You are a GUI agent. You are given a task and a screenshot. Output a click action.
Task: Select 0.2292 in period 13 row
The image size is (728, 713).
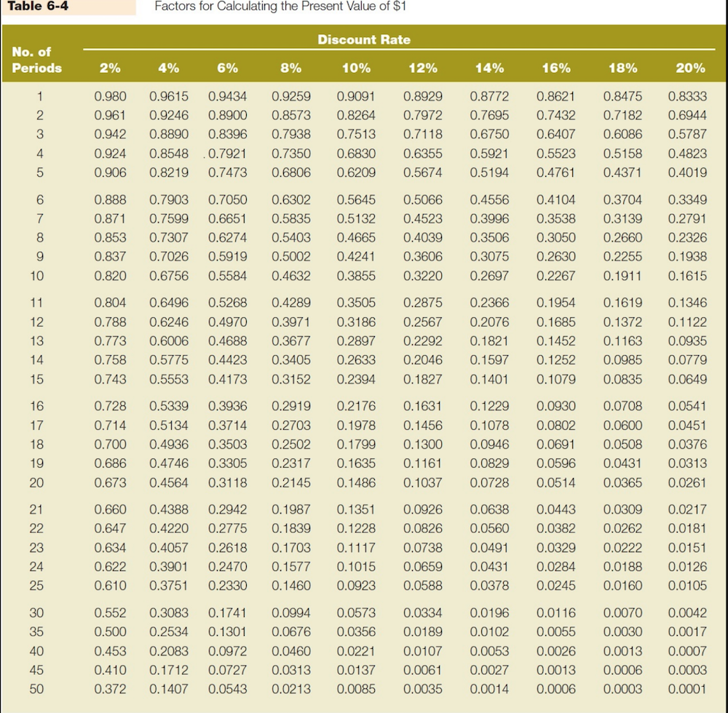coord(423,341)
